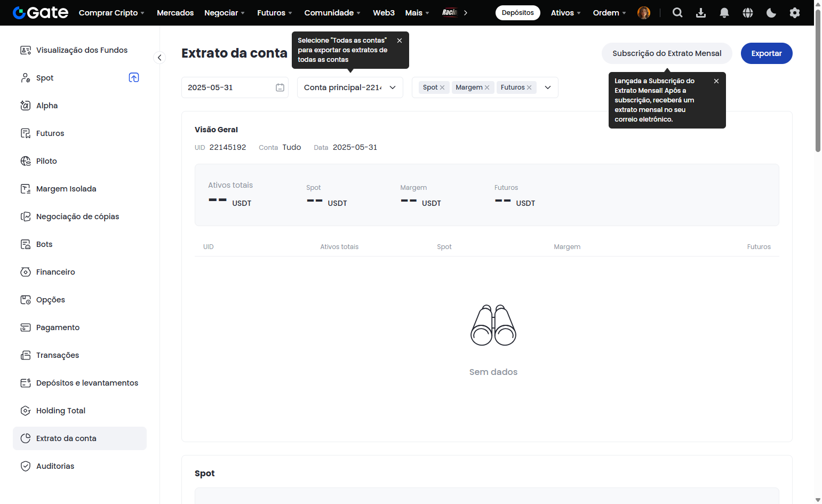The width and height of the screenshot is (822, 504).
Task: Remove the Futuros filter tag
Action: [529, 87]
